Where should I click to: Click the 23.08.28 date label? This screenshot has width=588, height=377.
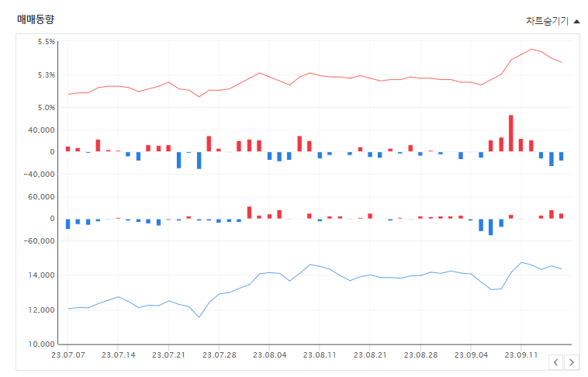(420, 355)
